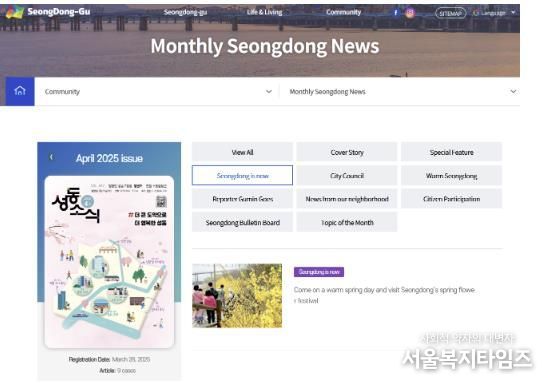Open the spring flower festival article link
The height and width of the screenshot is (383, 550).
pos(384,295)
